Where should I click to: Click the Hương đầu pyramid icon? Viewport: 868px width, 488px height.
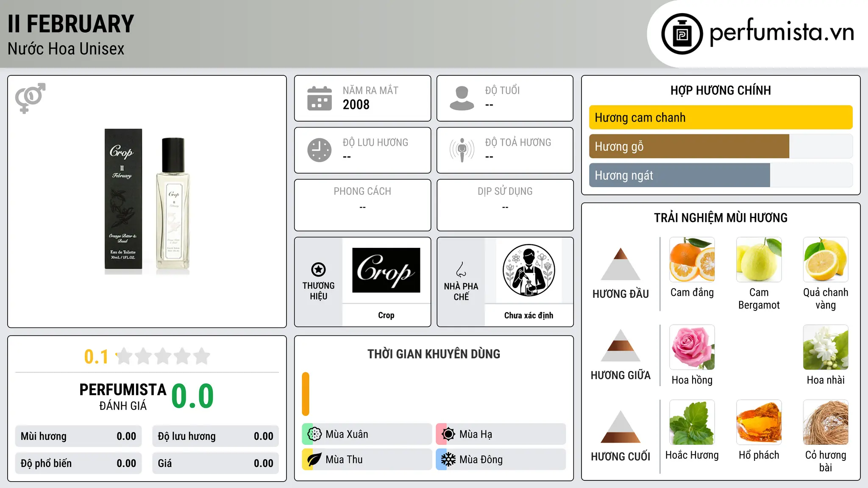pos(620,264)
